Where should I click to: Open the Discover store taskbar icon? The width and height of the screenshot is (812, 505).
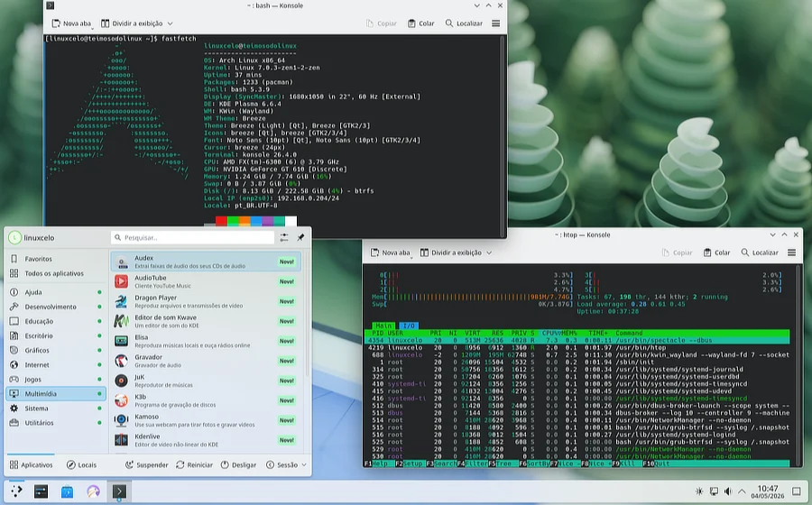[x=68, y=491]
